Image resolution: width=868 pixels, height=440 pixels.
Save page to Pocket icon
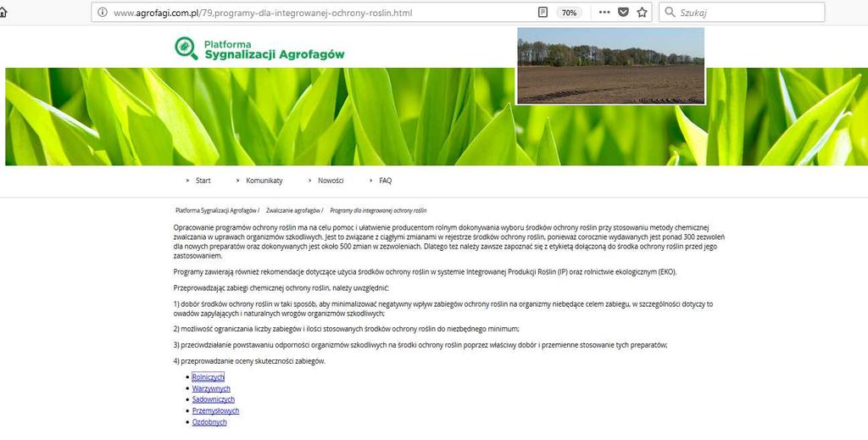click(623, 12)
